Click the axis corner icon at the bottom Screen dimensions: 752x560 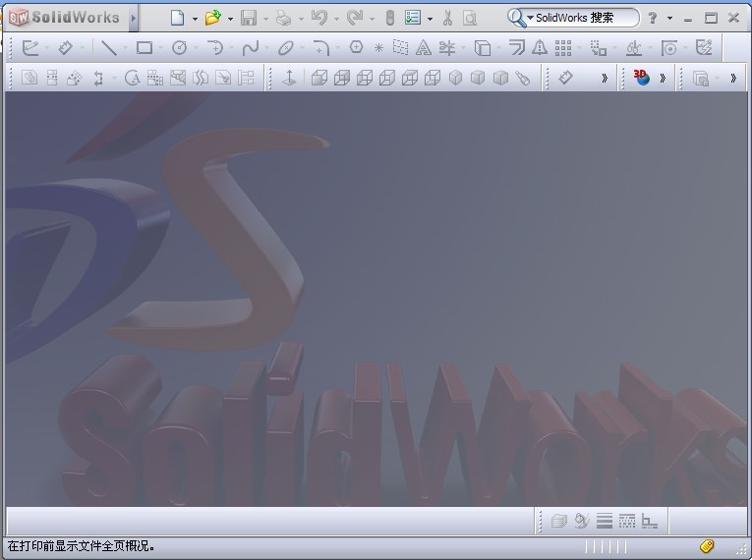pyautogui.click(x=650, y=521)
